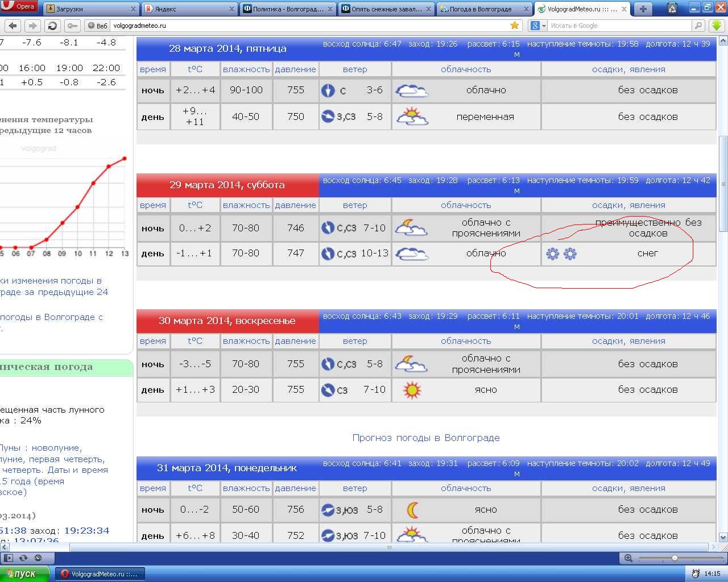Open the Opera main menu button
Screen dimensions: 728x582
click(x=19, y=7)
